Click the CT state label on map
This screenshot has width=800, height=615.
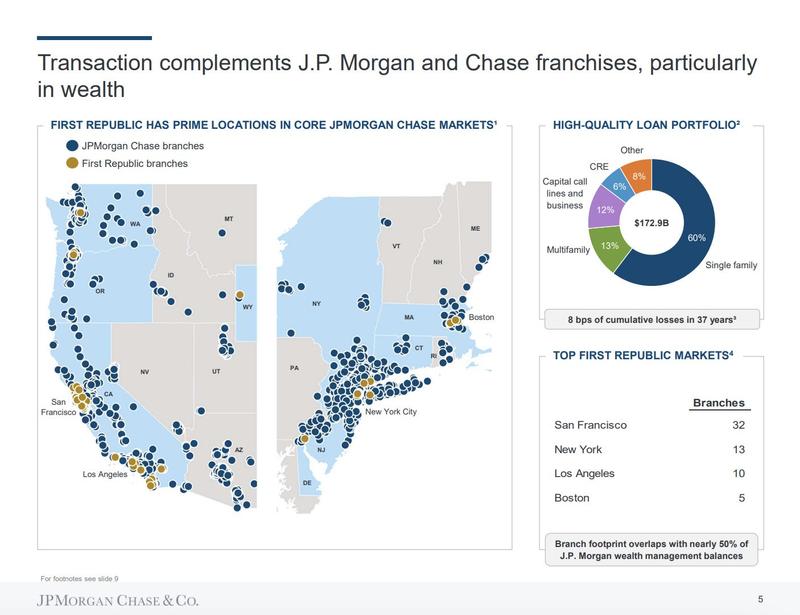419,348
